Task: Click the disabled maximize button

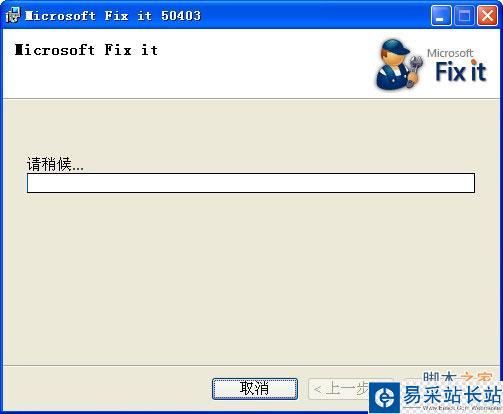Action: 464,16
